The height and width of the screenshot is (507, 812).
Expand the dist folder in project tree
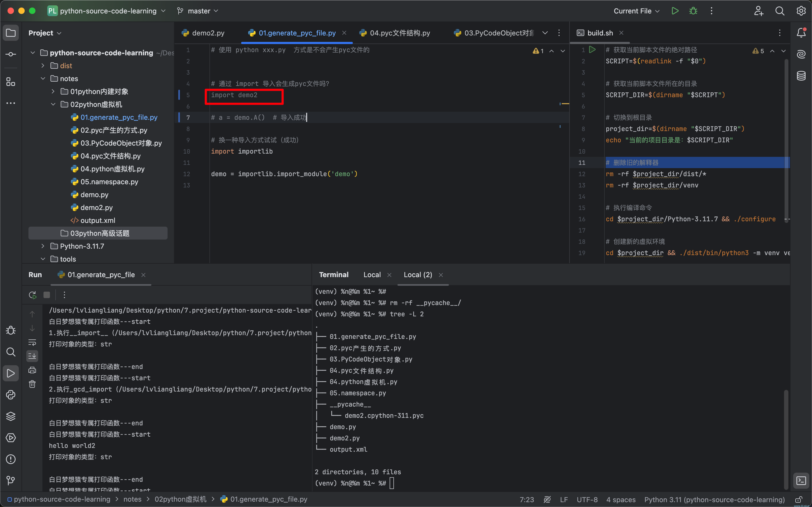(43, 66)
